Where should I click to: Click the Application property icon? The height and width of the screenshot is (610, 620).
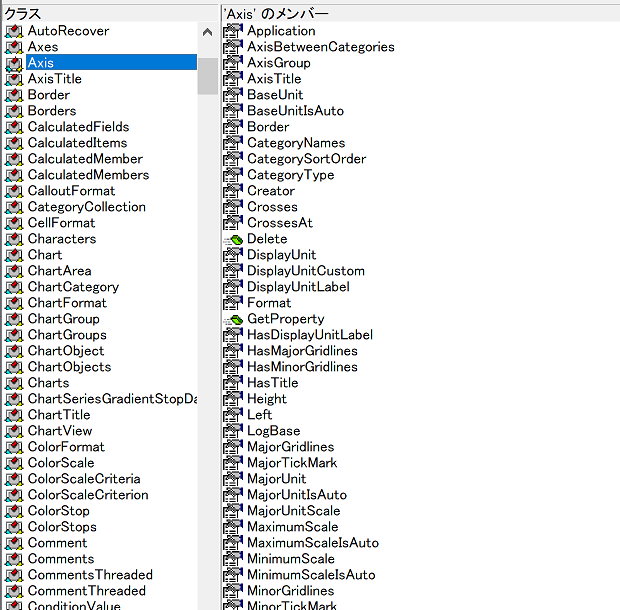[232, 31]
